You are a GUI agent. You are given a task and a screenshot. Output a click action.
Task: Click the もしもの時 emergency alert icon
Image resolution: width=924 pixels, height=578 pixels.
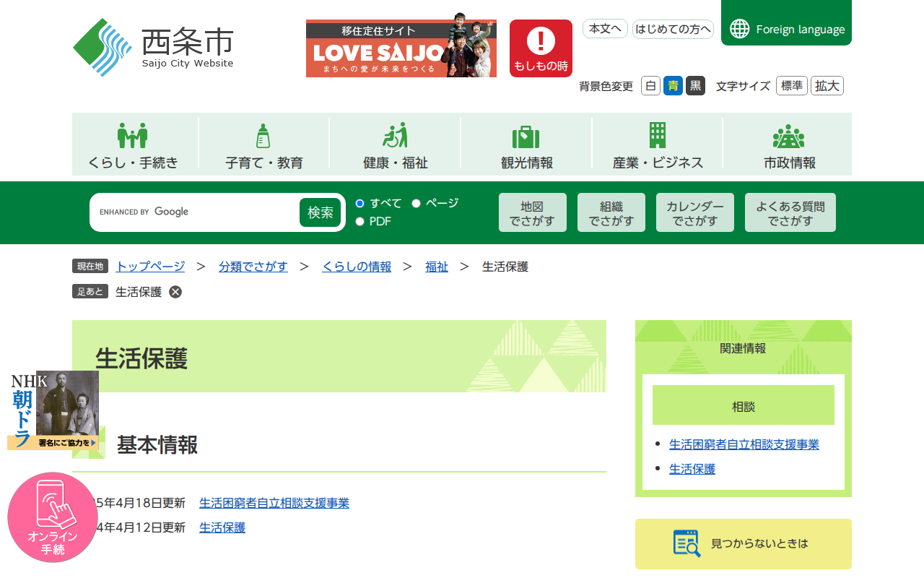click(541, 48)
